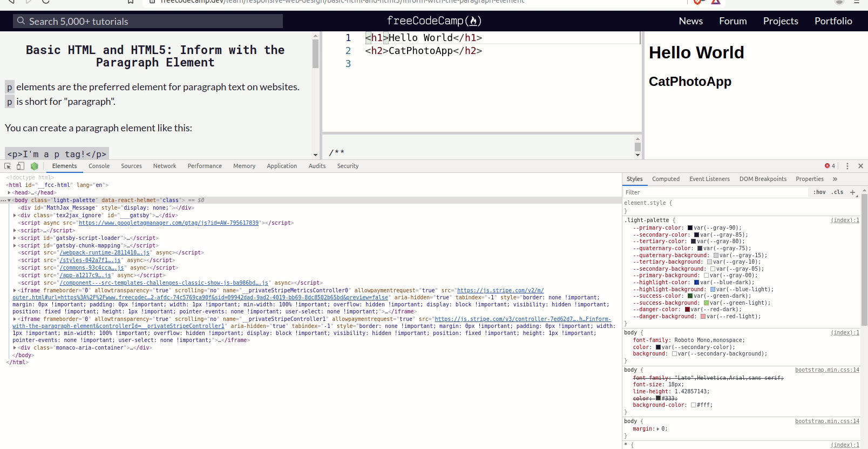Viewport: 868px width, 449px height.
Task: Add a new style rule with plus
Action: click(x=853, y=192)
